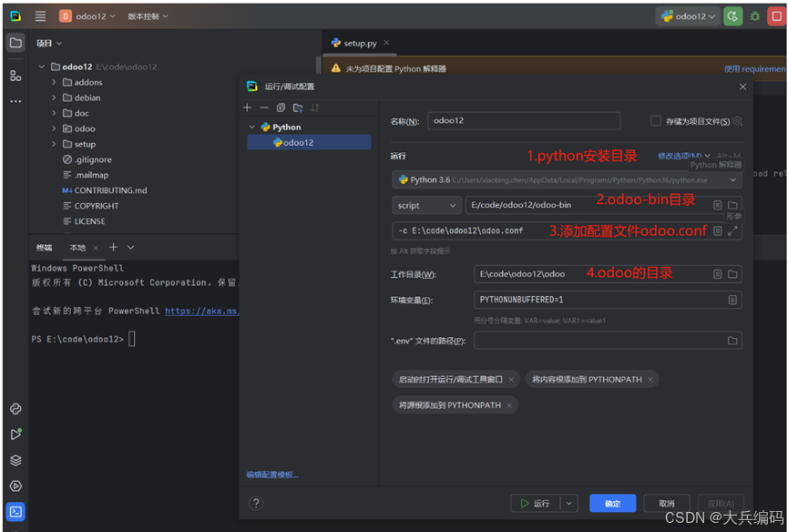This screenshot has height=532, width=788.
Task: Open the Structure tool window icon
Action: click(x=15, y=76)
